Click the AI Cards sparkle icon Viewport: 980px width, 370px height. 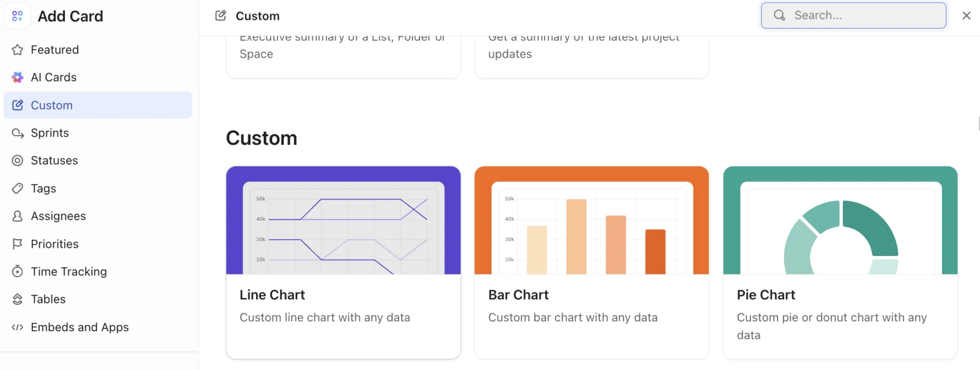17,77
